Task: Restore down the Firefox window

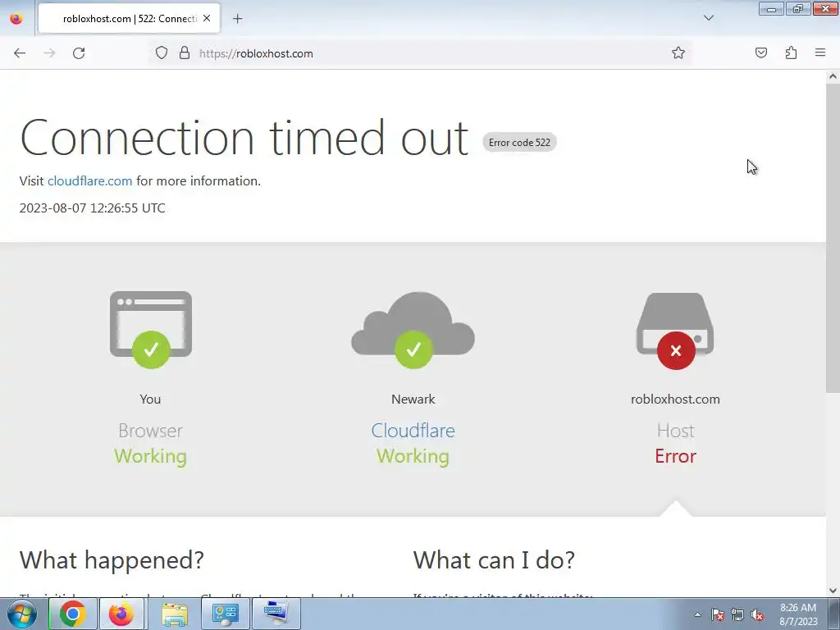Action: click(x=798, y=9)
